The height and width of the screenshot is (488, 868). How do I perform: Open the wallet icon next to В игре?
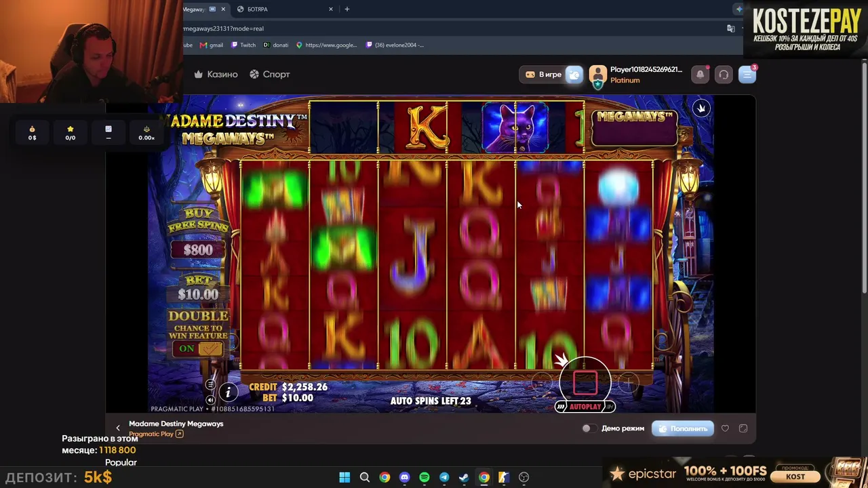574,75
